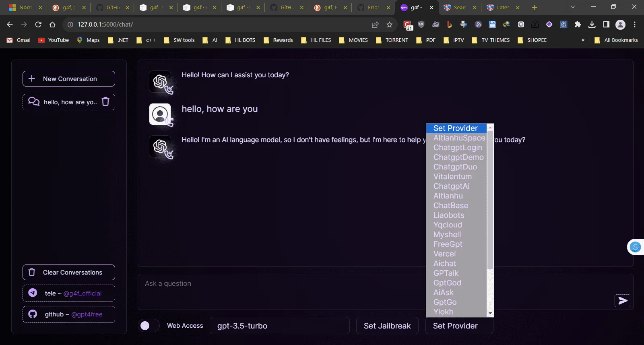
Task: Open the red extension with 21 badge
Action: [x=408, y=25]
